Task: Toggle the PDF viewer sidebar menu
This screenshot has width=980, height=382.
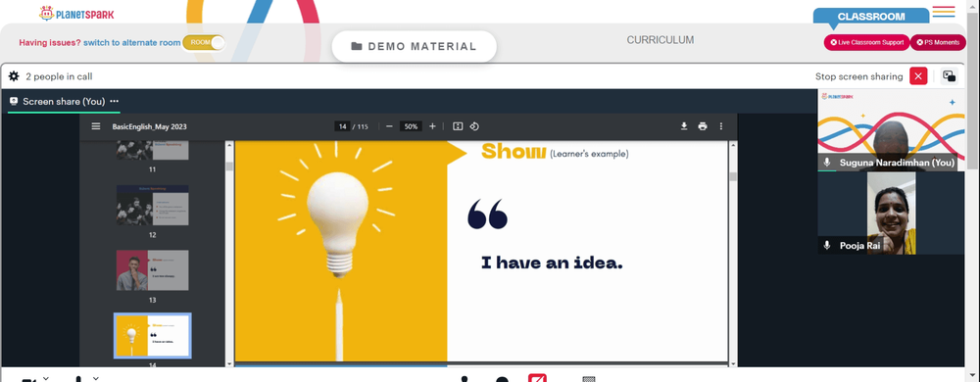Action: click(x=96, y=126)
